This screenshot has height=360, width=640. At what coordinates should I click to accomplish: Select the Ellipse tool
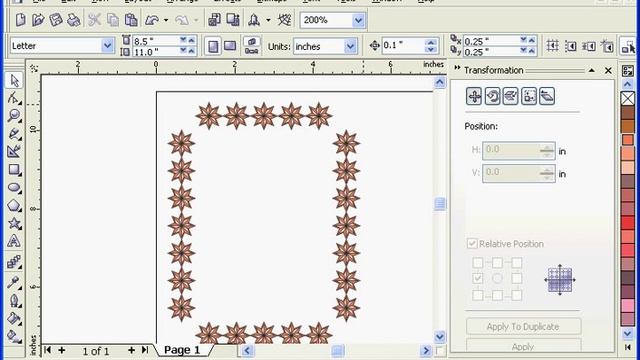click(x=14, y=187)
